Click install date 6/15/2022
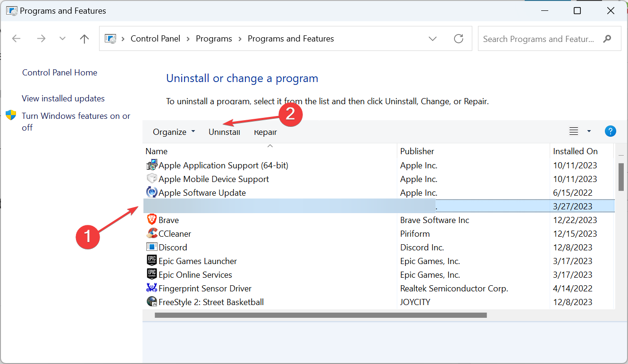This screenshot has width=628, height=364. pyautogui.click(x=572, y=193)
